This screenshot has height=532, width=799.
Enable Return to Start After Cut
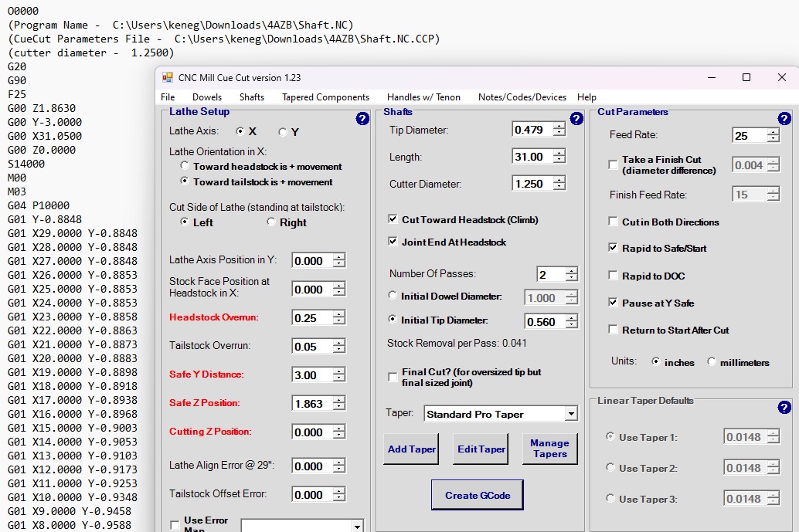point(613,330)
